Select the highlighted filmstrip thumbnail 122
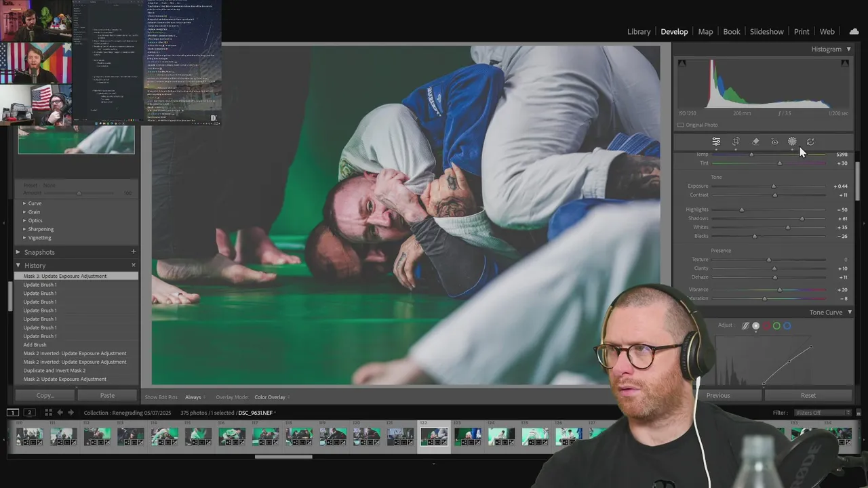The image size is (868, 488). (x=434, y=436)
